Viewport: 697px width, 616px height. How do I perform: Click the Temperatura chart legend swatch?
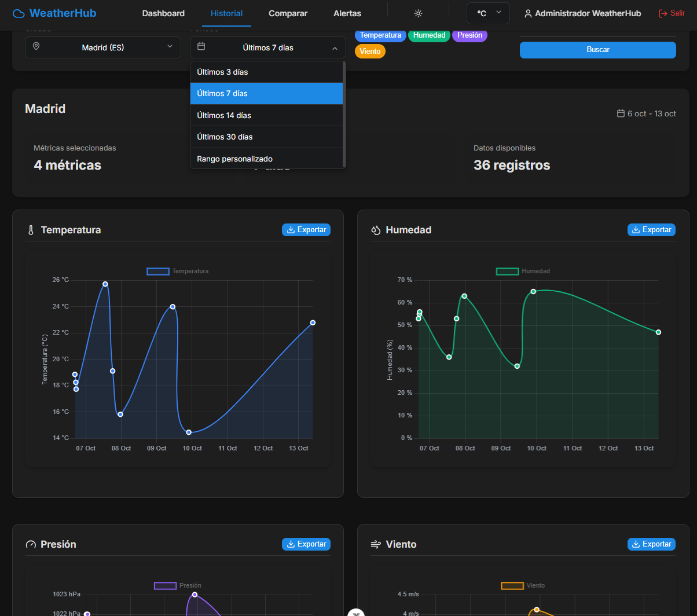(x=157, y=272)
